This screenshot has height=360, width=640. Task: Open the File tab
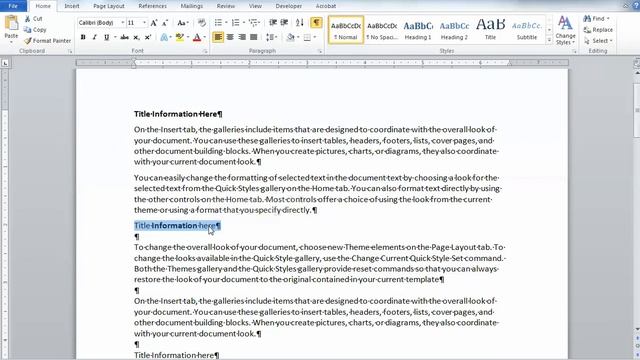[13, 6]
